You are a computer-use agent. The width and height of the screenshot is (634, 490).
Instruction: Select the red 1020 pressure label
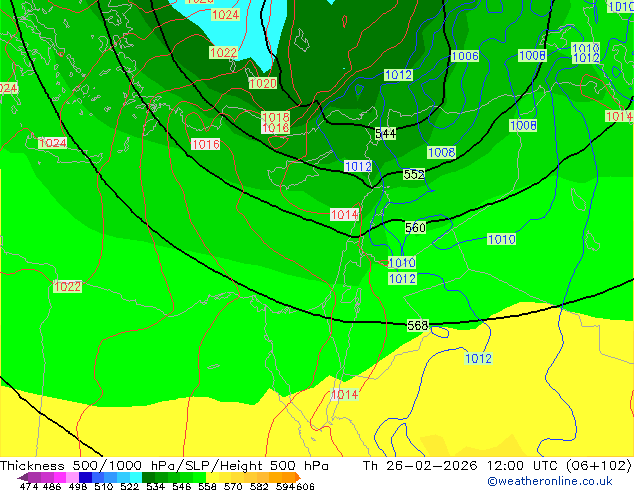(263, 84)
